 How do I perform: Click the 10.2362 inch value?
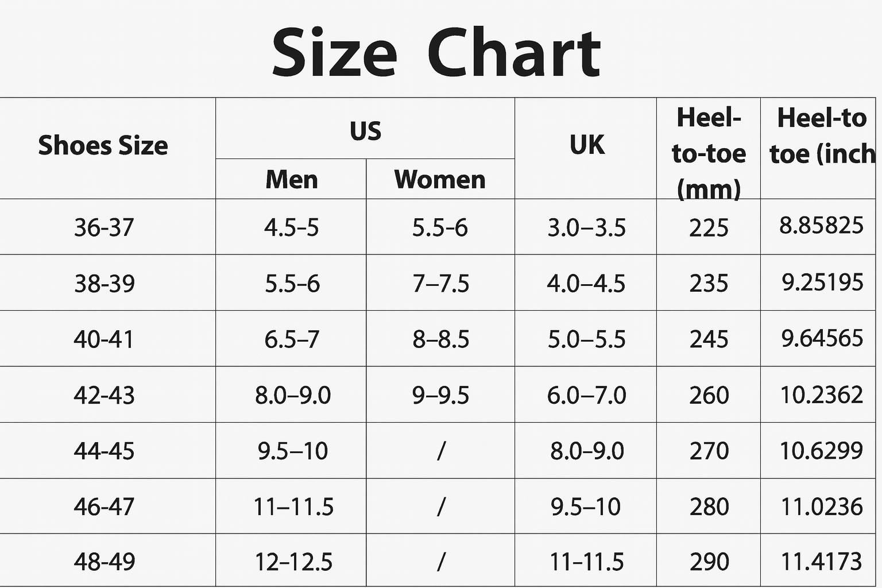822,395
